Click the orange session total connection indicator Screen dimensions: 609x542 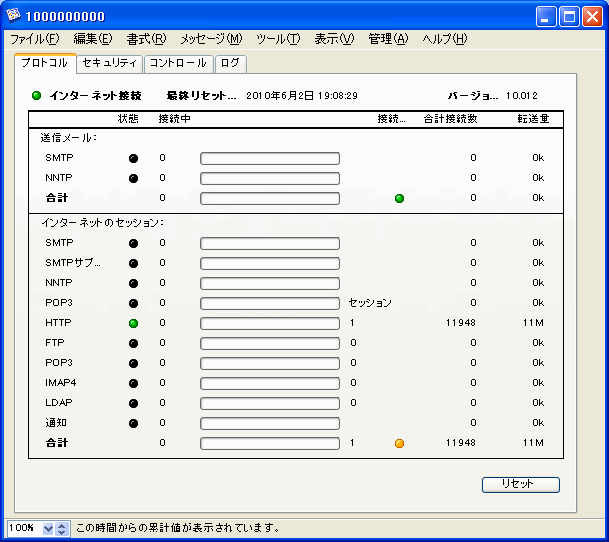(x=399, y=443)
